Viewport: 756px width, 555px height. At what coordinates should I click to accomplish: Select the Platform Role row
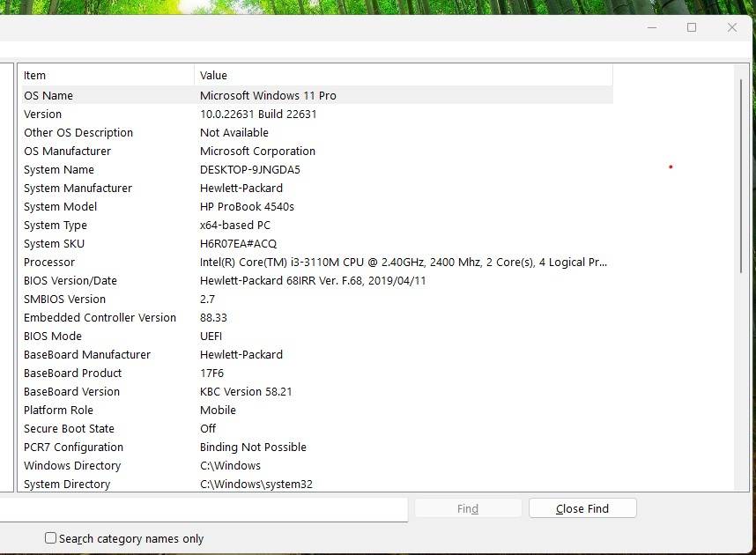[x=264, y=410]
